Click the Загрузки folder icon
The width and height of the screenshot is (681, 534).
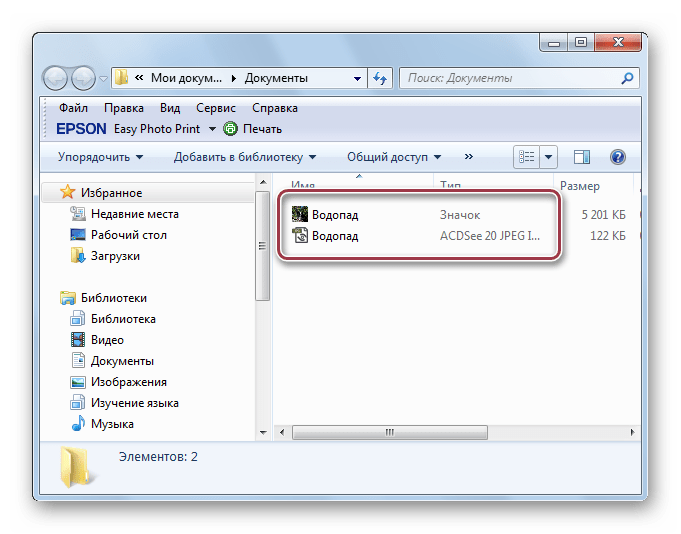78,255
